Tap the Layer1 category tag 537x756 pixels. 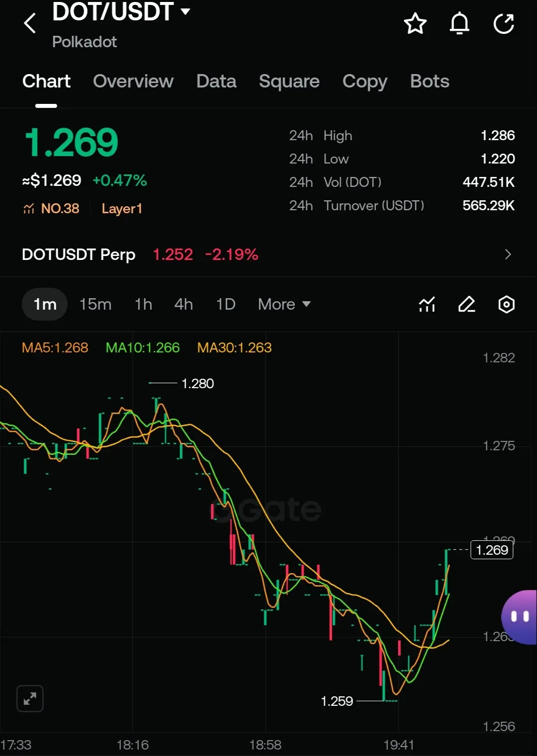[x=122, y=209]
